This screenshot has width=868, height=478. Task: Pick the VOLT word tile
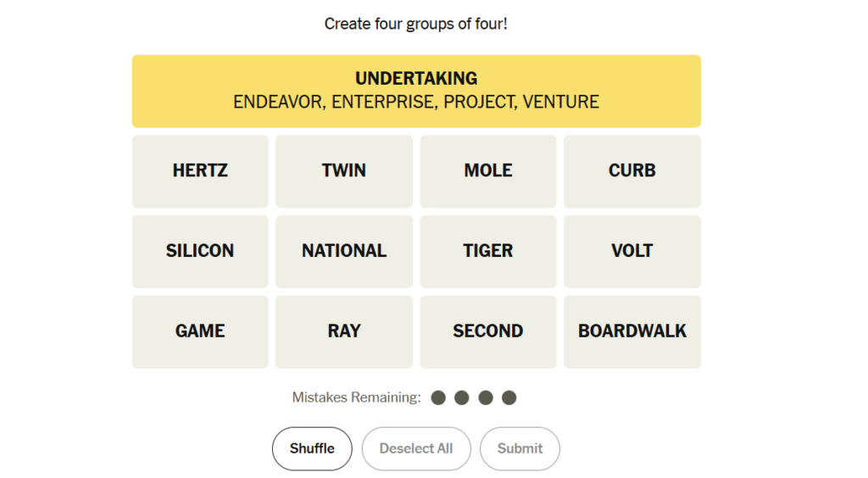coord(632,252)
